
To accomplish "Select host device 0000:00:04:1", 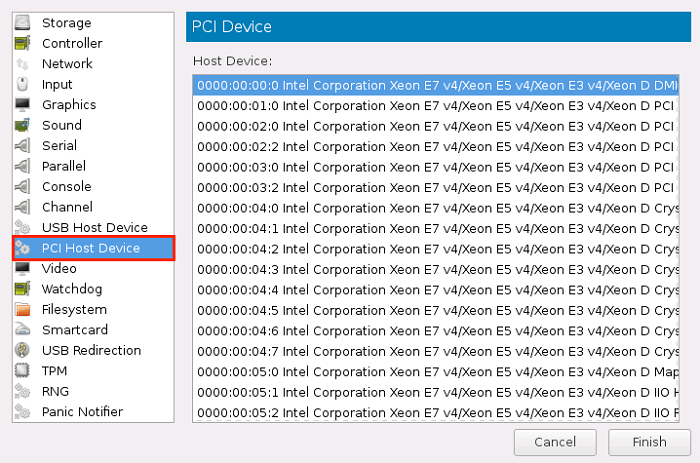I will click(436, 229).
